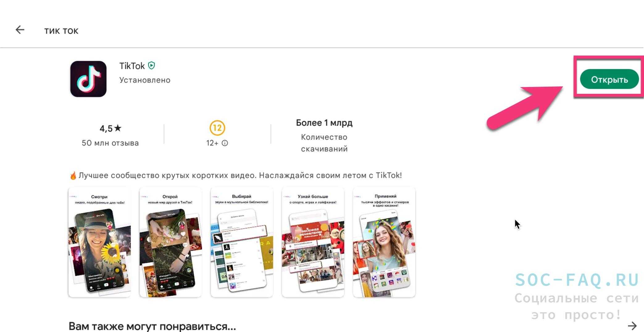This screenshot has height=332, width=644.
Task: Click the 'Установлено' status label
Action: tap(145, 80)
